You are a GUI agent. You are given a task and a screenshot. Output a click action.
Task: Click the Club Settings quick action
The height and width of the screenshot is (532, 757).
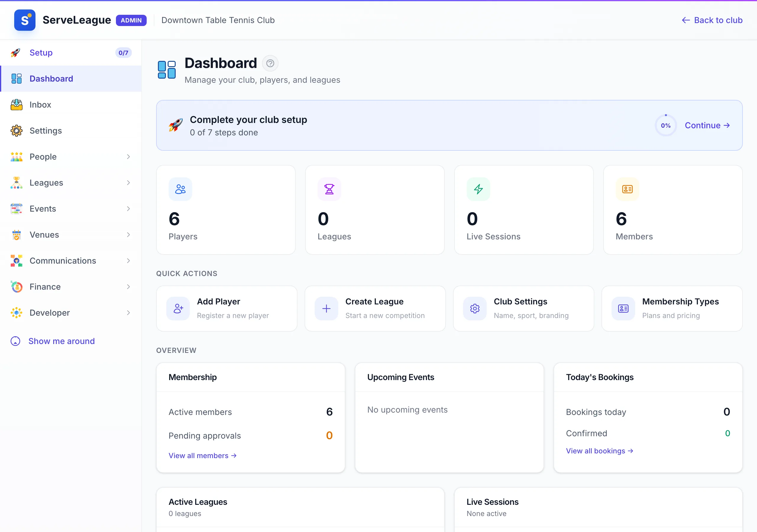click(523, 309)
